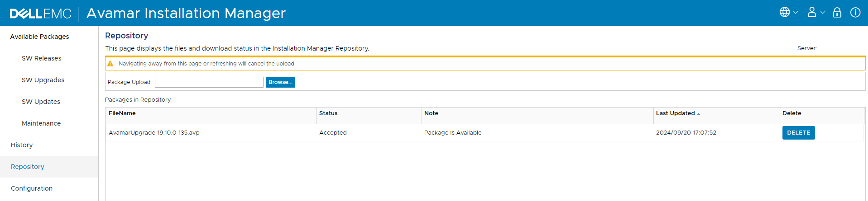Open the info icon in header

click(855, 12)
